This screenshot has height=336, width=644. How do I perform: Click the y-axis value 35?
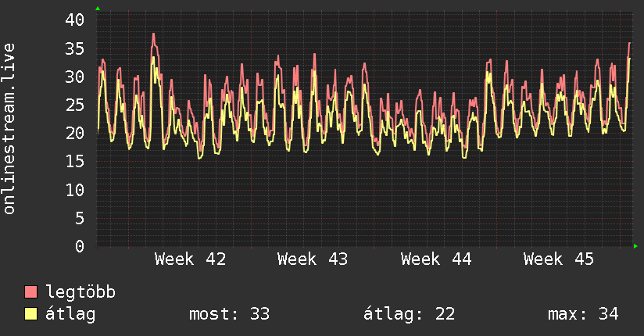pos(74,49)
